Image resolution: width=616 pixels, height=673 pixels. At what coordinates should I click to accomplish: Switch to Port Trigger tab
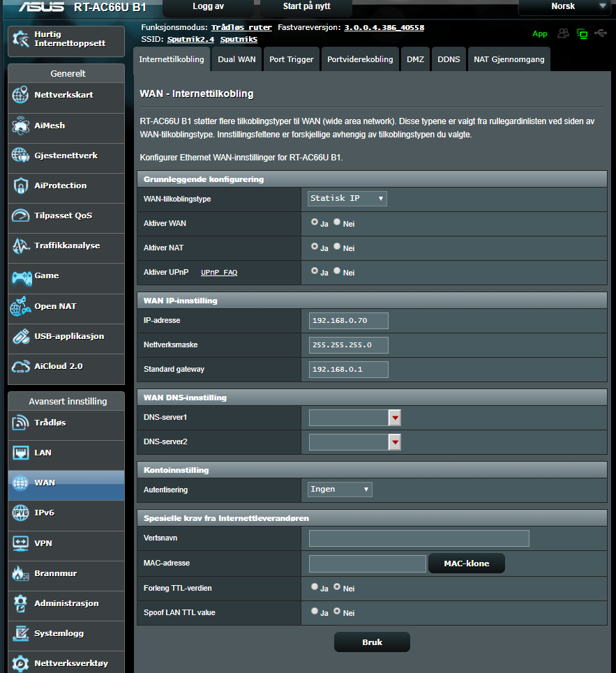(x=292, y=59)
